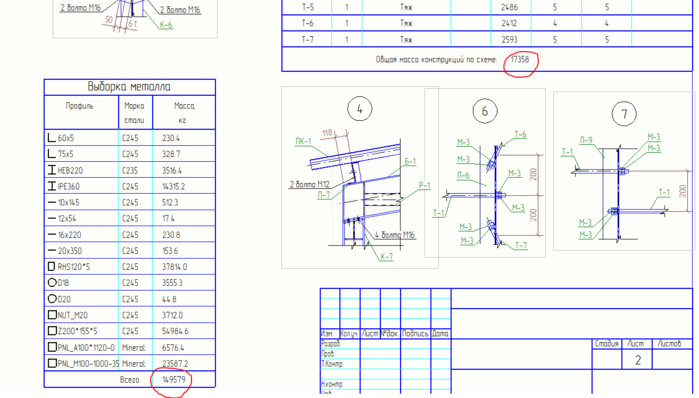
Task: Click the П-9 label in detail 7
Action: [586, 140]
